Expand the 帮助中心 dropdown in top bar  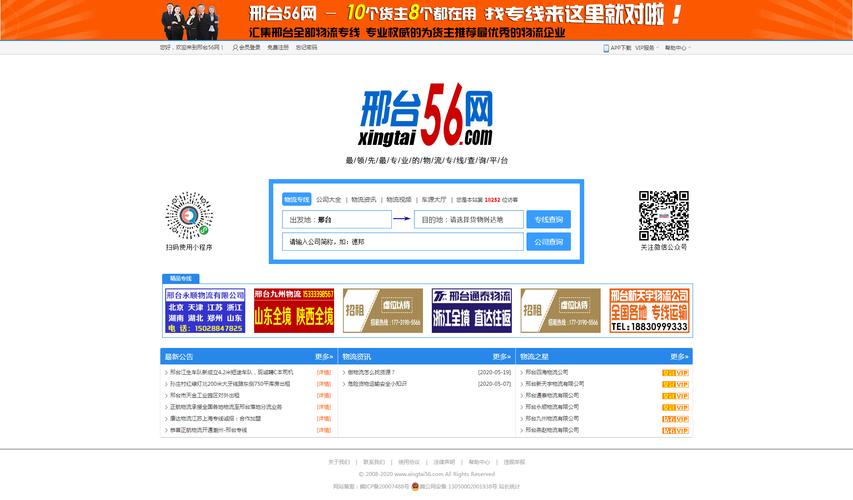point(677,48)
